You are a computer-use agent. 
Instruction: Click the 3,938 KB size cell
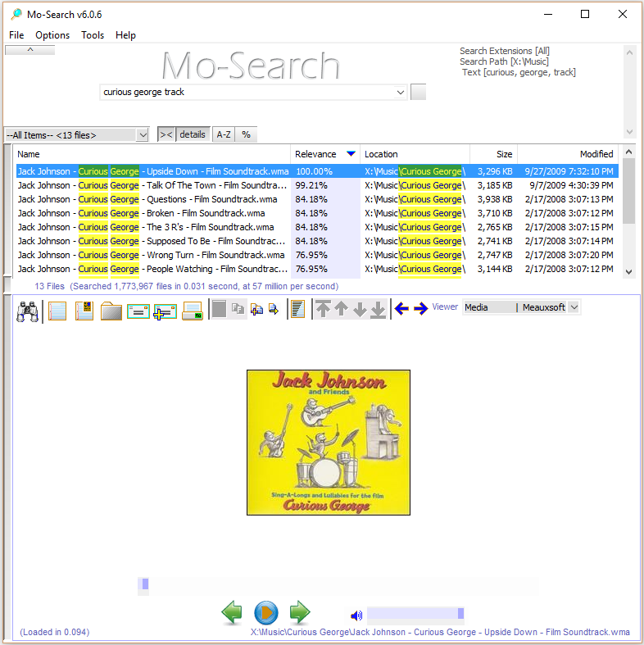coord(495,199)
